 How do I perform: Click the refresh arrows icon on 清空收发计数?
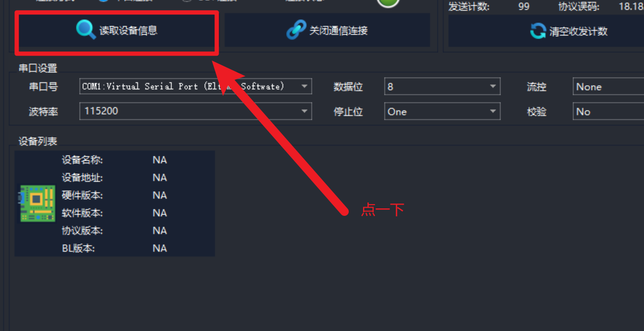(x=538, y=31)
